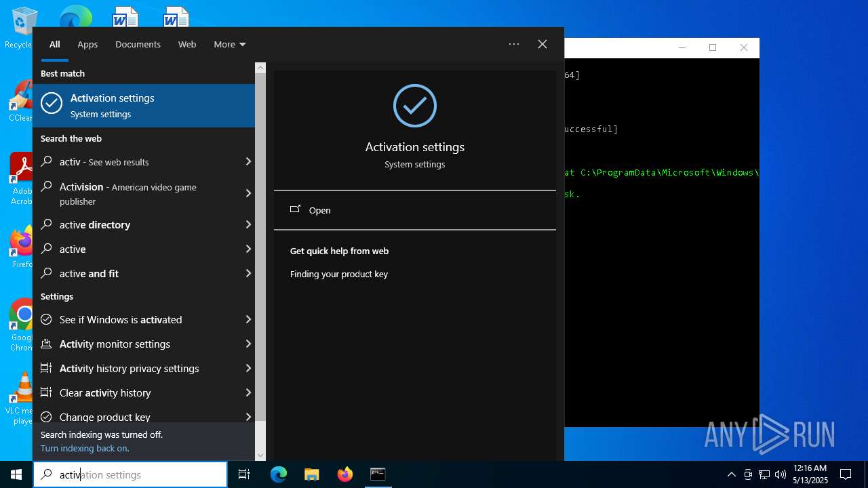Click the results list scrollbar down arrow
This screenshot has width=868, height=488.
click(x=260, y=455)
